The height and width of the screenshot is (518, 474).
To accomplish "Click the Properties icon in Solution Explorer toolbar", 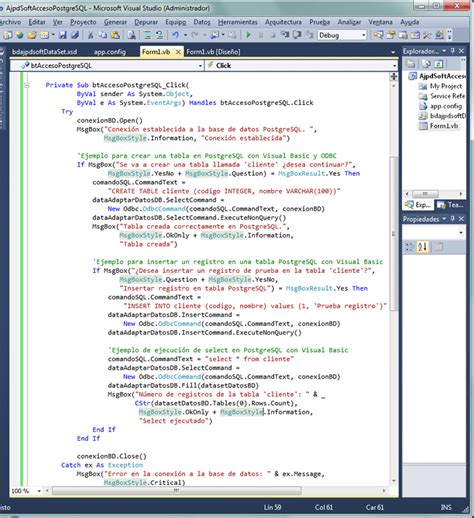I will coord(411,63).
